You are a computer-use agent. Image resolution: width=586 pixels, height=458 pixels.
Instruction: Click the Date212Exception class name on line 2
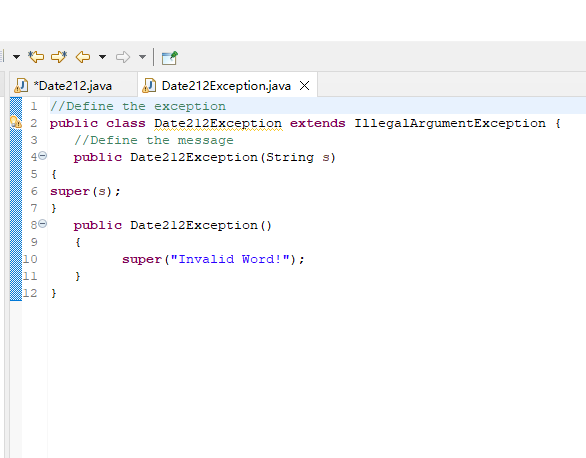(x=218, y=123)
